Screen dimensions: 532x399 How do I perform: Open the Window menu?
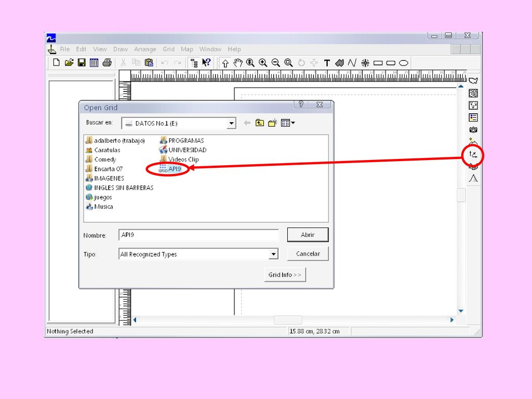coord(210,49)
